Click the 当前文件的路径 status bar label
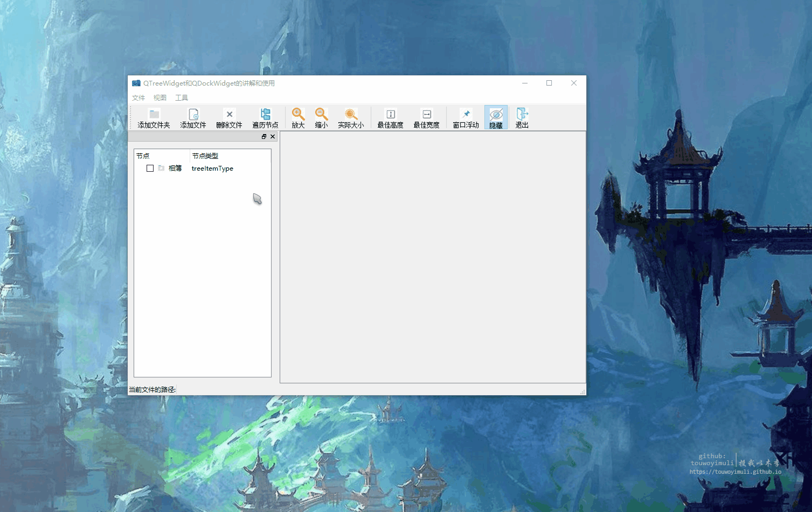 click(152, 390)
